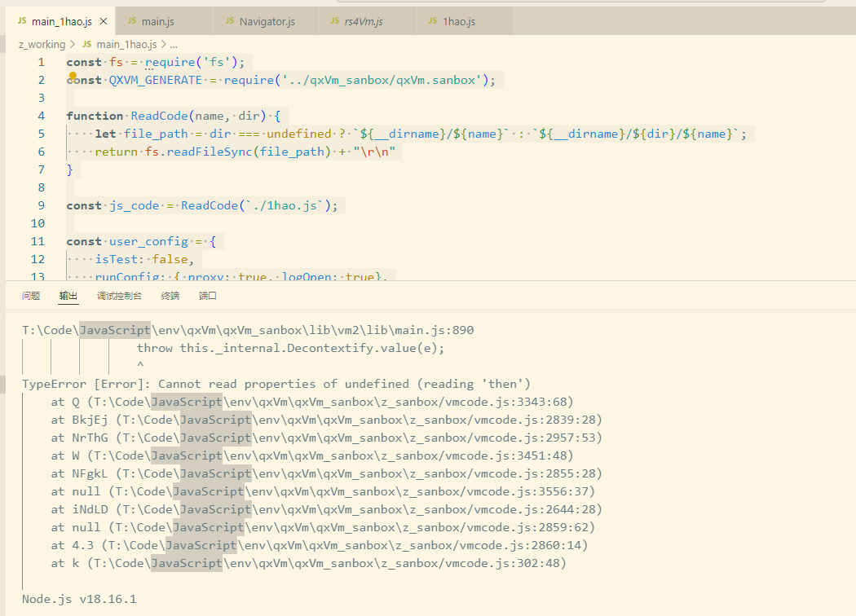Open stack frame 'at NrThG' vmcode.js:2957:53
Screen dimensions: 856x616
pyautogui.click(x=326, y=438)
